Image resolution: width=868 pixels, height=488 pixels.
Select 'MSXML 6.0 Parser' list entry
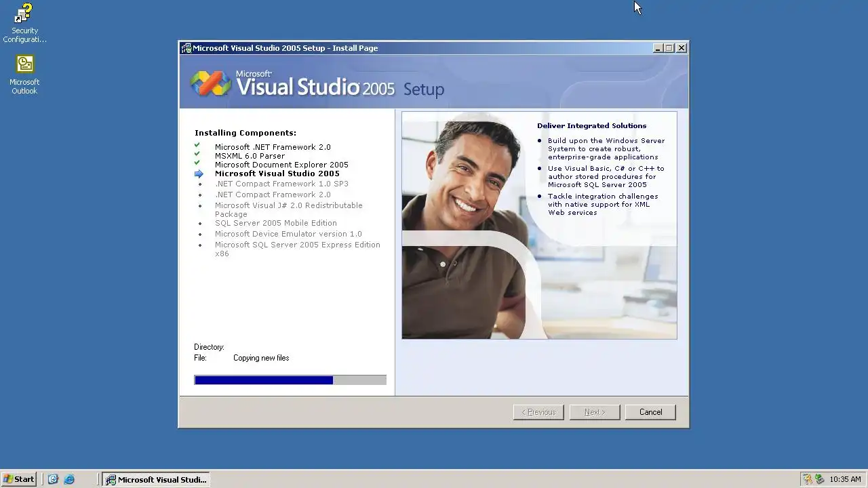tap(250, 156)
